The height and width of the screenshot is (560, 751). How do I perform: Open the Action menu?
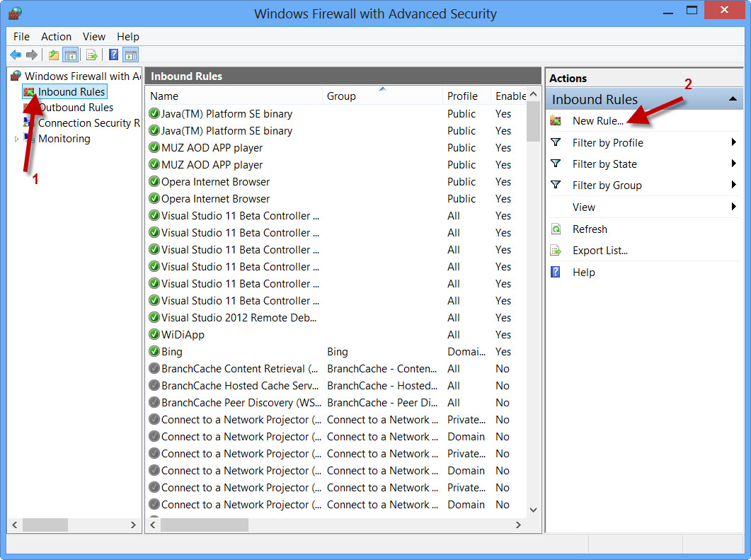pos(56,37)
